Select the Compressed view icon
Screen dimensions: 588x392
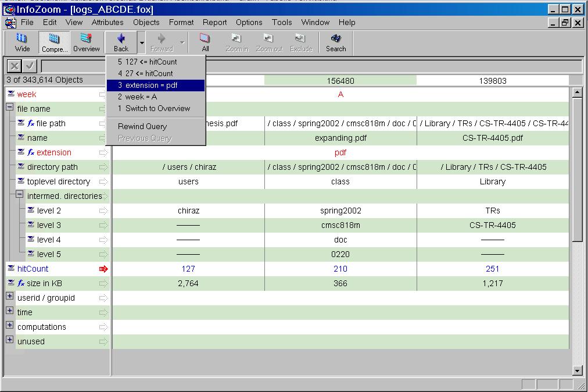pos(54,42)
